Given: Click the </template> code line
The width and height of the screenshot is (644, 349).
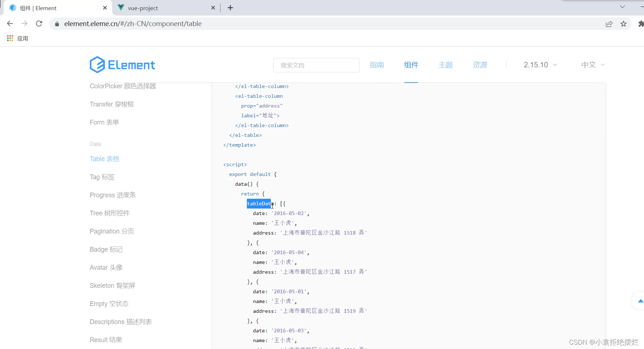Looking at the screenshot, I should 240,145.
